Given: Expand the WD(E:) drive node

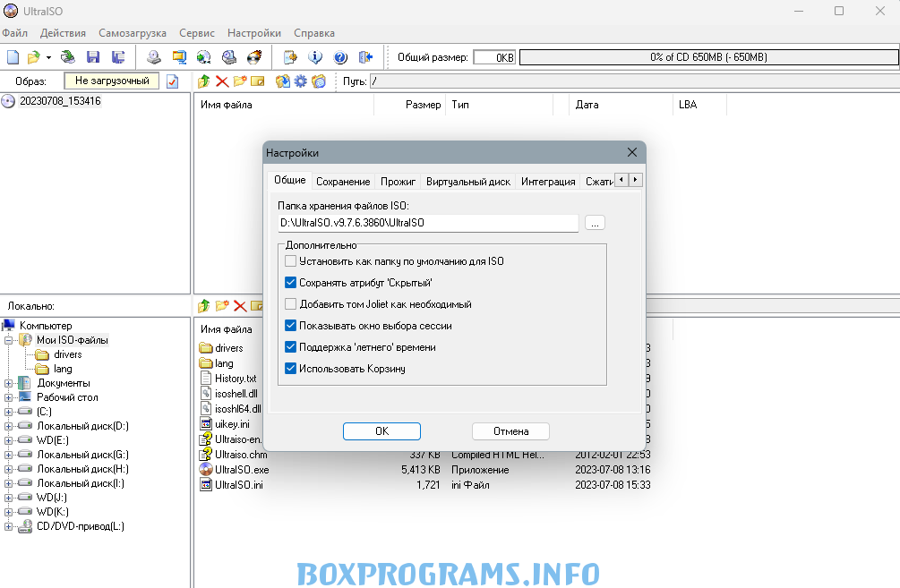Looking at the screenshot, I should pos(9,440).
